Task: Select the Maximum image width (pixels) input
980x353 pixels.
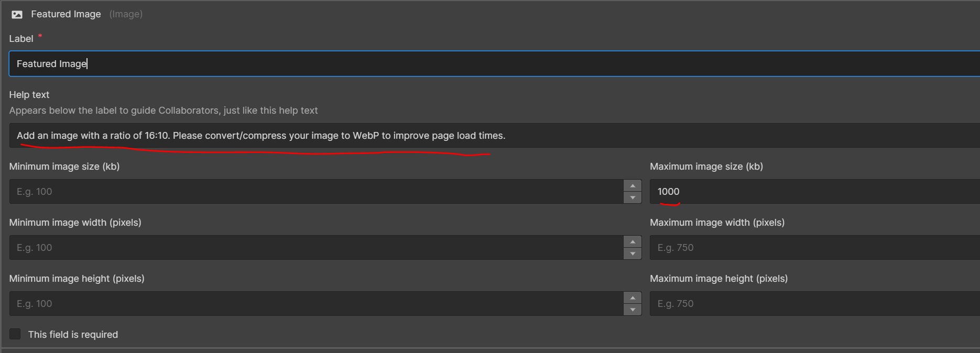Action: click(812, 248)
